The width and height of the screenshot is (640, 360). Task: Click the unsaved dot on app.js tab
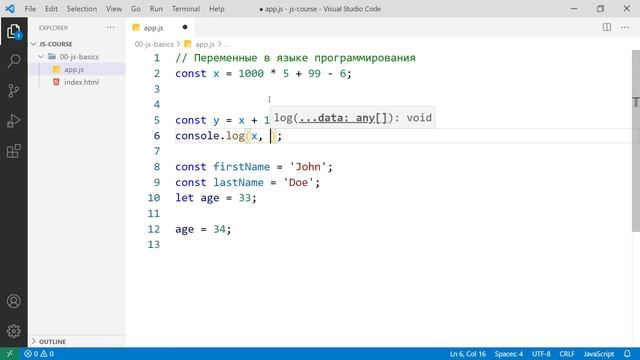185,27
